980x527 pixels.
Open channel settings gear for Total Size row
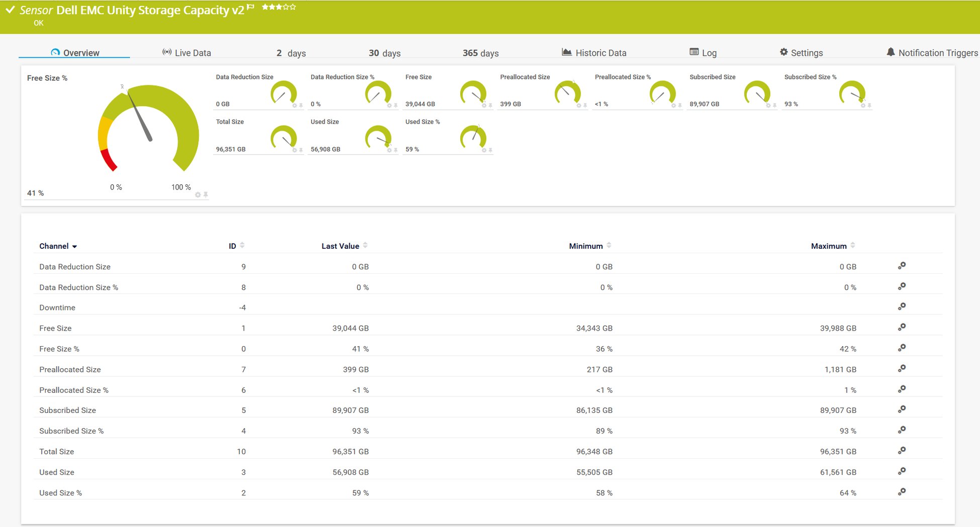point(901,450)
